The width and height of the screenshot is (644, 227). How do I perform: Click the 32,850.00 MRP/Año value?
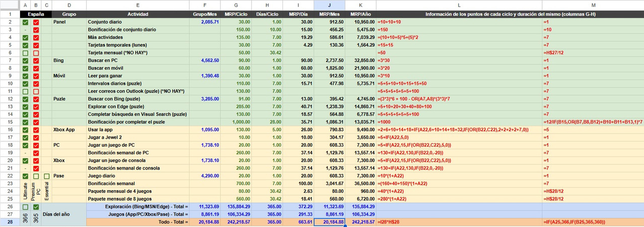tap(361, 61)
